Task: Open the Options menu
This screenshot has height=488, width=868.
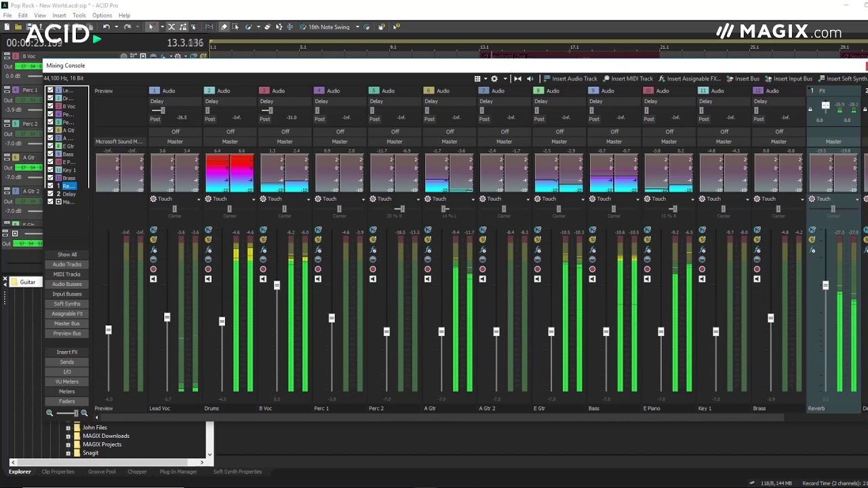Action: point(102,15)
